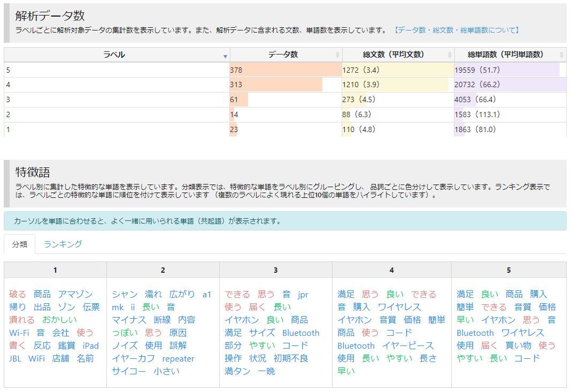Click the word repeater in column 2
Viewport: 572px width, 392px height.
tap(178, 358)
